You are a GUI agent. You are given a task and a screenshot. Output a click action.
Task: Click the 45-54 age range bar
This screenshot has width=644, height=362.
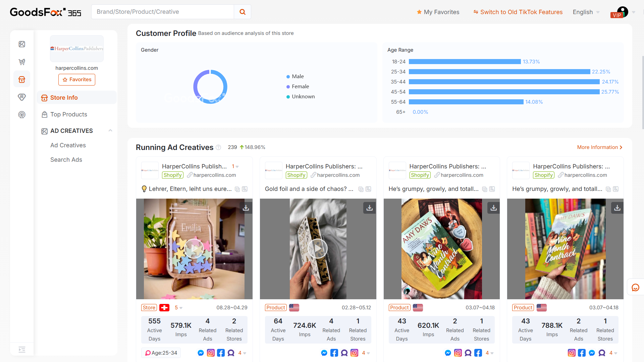click(x=504, y=92)
